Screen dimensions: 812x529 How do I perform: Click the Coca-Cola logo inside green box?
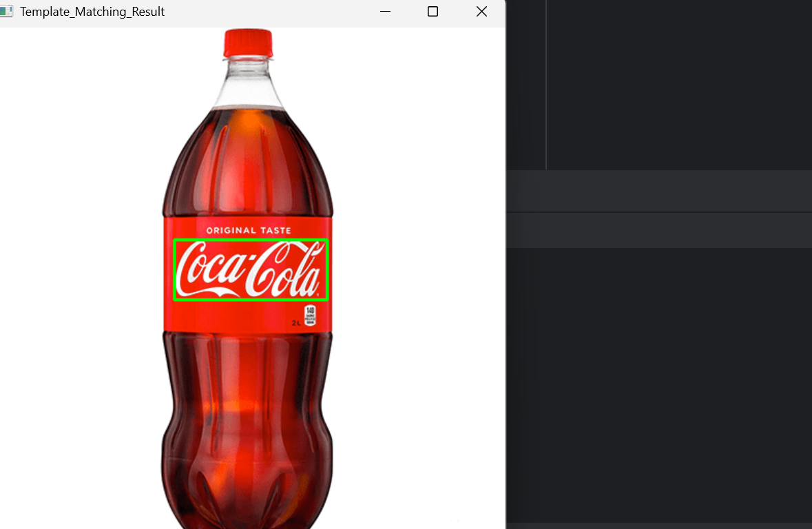(250, 269)
